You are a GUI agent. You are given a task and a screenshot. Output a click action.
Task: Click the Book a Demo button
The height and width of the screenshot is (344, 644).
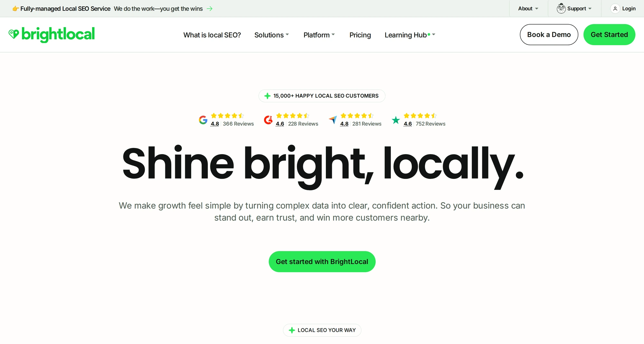(549, 34)
